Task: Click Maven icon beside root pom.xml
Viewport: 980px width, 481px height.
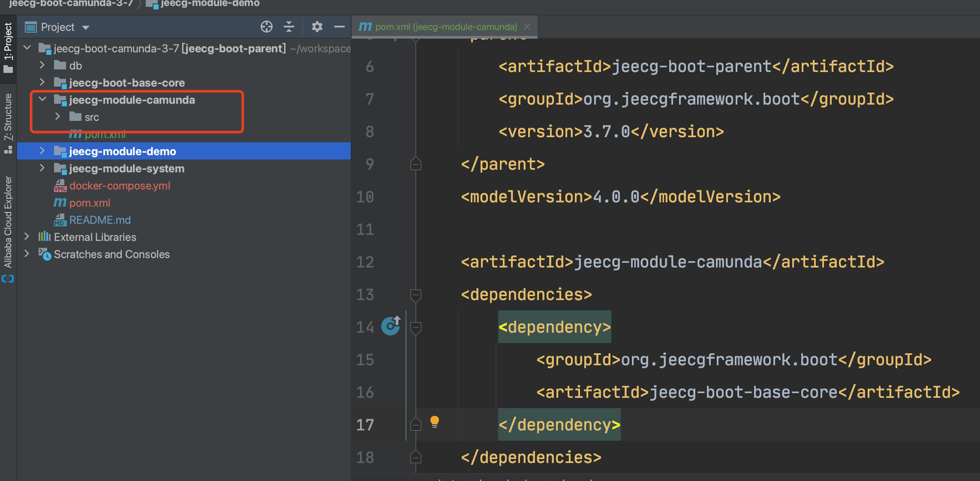Action: tap(60, 202)
